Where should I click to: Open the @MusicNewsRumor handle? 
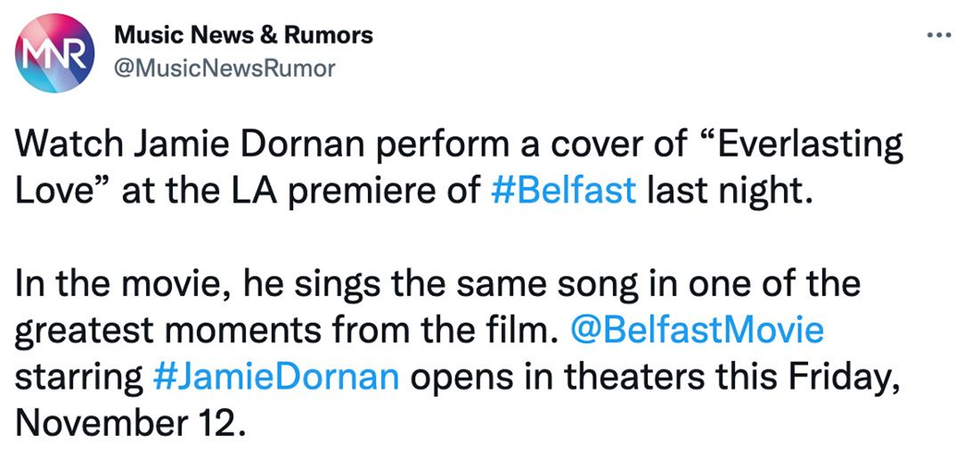[225, 68]
